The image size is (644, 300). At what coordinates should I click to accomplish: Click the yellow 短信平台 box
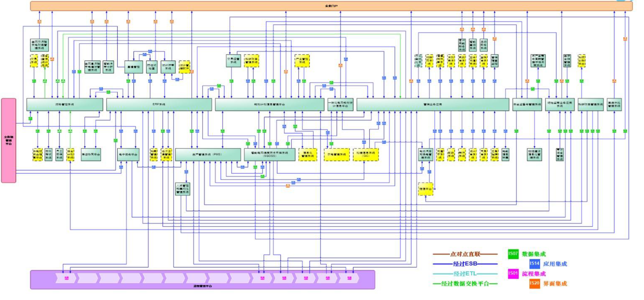(425, 189)
